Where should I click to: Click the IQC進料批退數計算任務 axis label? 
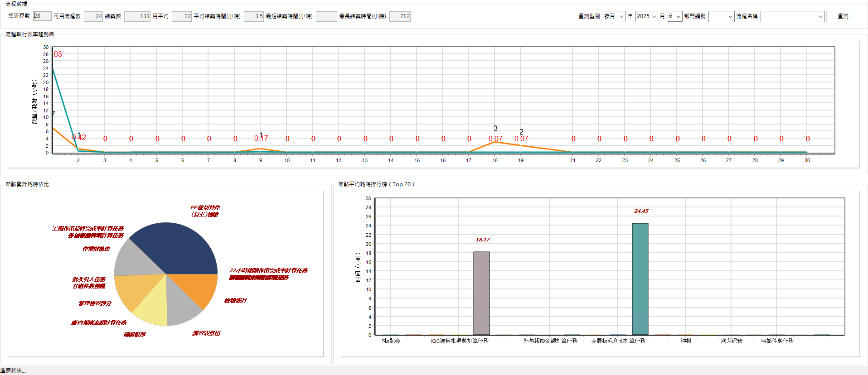(460, 341)
